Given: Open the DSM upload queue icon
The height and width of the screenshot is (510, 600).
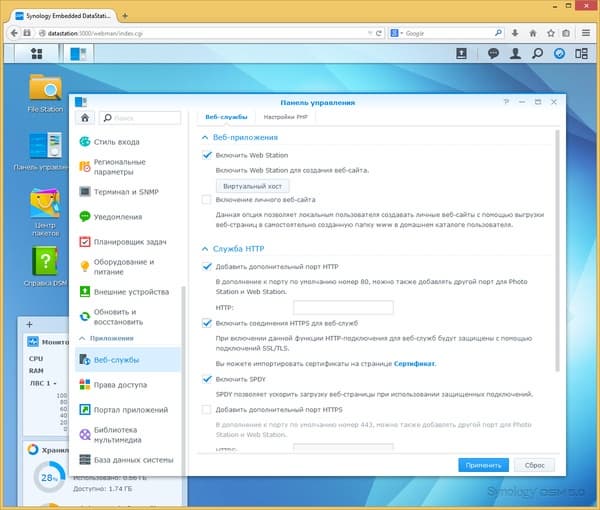Looking at the screenshot, I should (461, 54).
